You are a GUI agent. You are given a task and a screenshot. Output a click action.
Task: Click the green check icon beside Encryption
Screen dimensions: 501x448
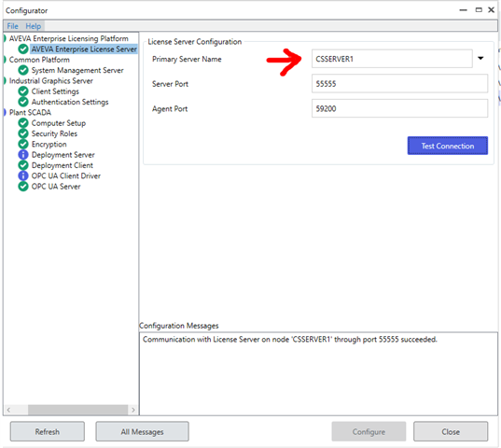(x=23, y=144)
